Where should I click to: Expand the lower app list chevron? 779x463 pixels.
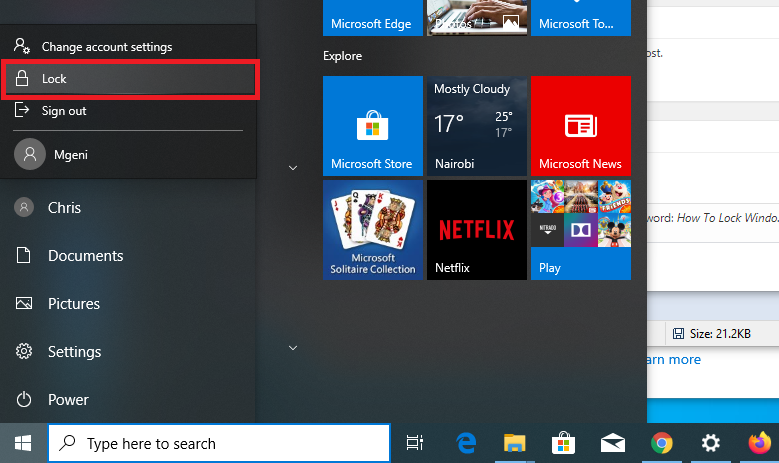click(x=293, y=348)
